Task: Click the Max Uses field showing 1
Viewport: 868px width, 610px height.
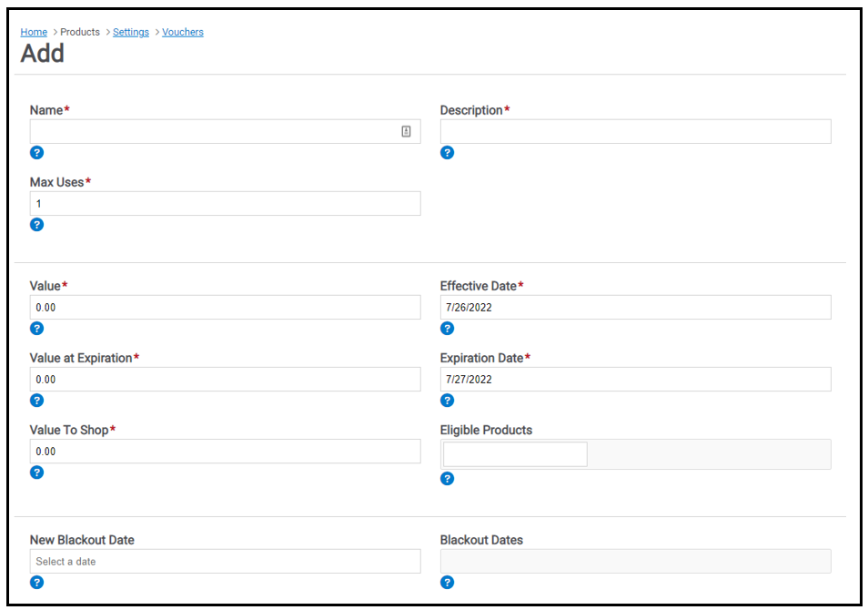Action: (x=226, y=203)
